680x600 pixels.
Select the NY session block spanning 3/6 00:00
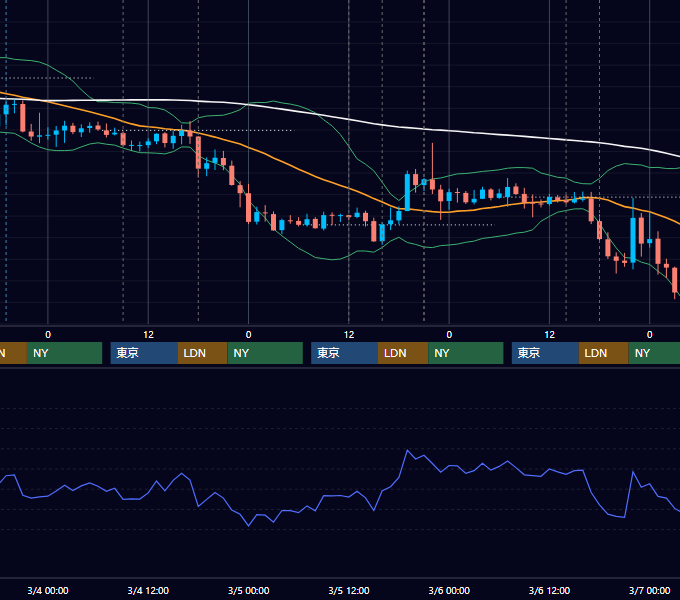466,353
